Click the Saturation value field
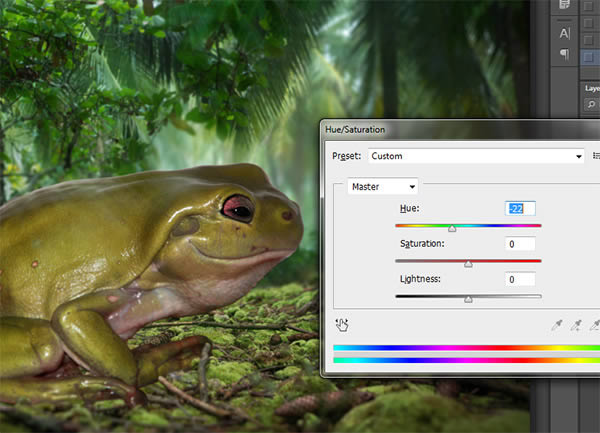Image resolution: width=600 pixels, height=433 pixels. 520,244
